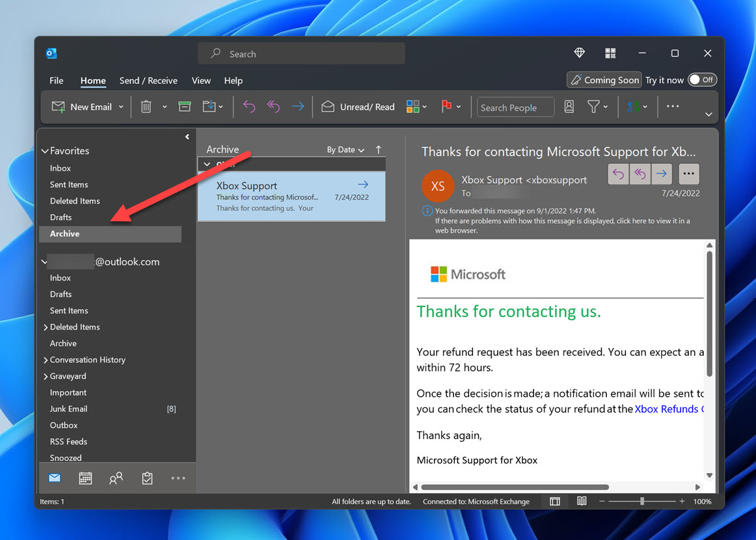The image size is (756, 540).
Task: Switch to Calendar view icon
Action: pos(85,478)
